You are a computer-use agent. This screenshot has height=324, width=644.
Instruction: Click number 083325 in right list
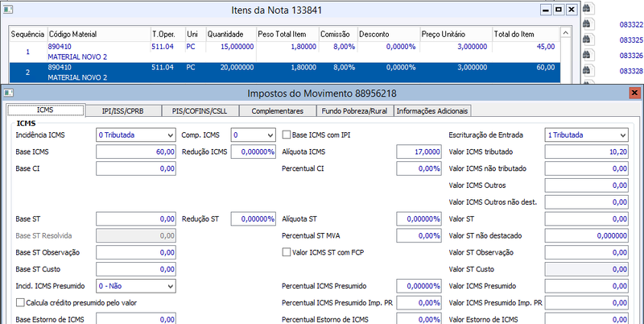[631, 40]
